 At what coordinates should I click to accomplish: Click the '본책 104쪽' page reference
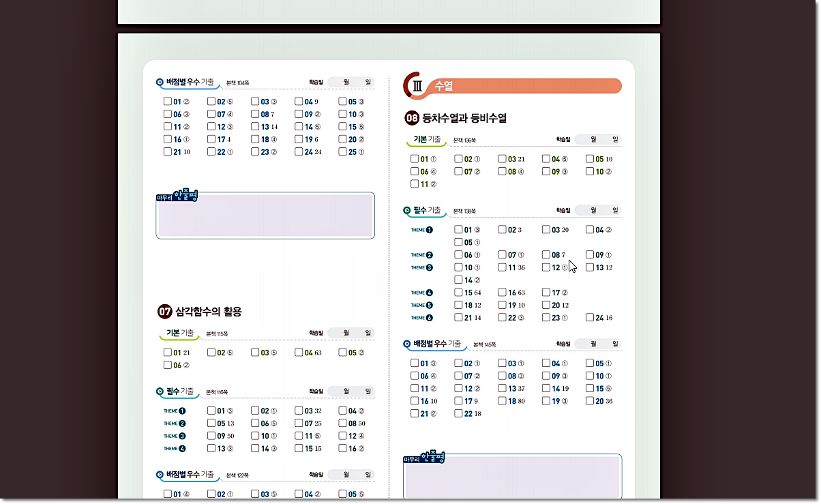pos(237,83)
